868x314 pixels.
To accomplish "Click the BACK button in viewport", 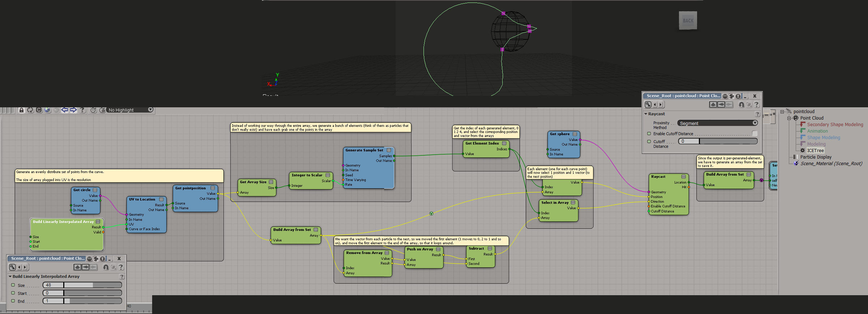I will [x=688, y=21].
